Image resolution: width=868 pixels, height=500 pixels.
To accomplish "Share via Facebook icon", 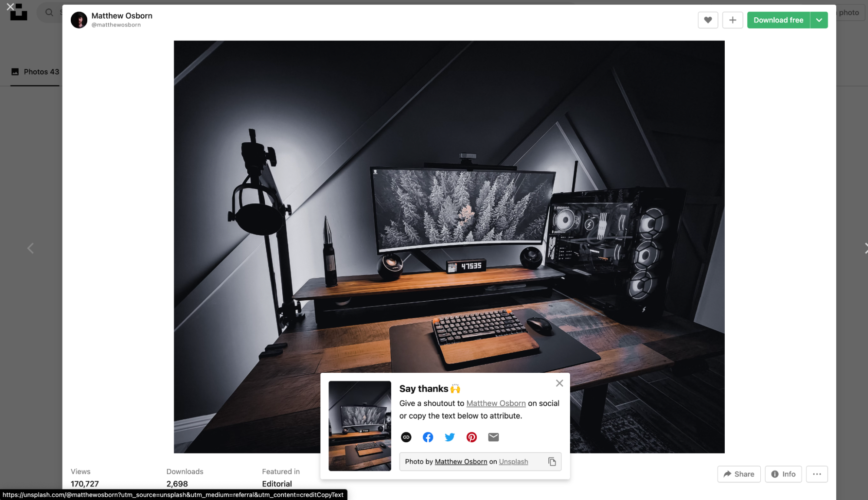I will click(x=427, y=437).
